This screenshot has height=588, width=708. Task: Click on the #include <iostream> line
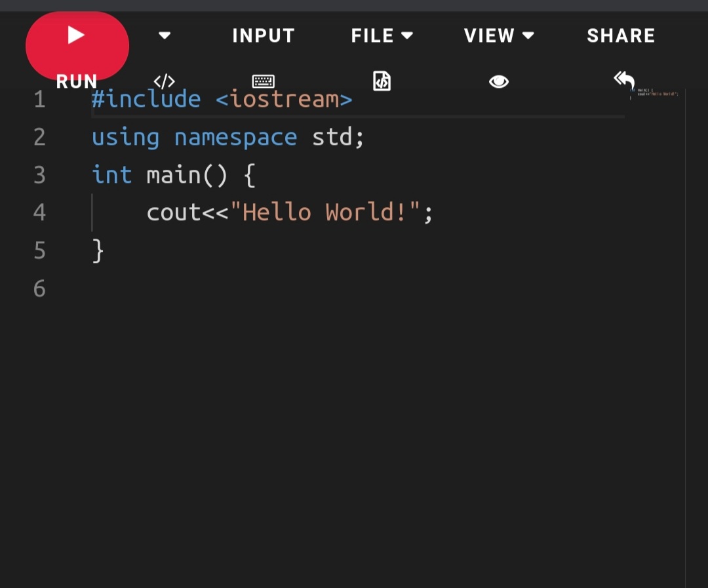[222, 100]
